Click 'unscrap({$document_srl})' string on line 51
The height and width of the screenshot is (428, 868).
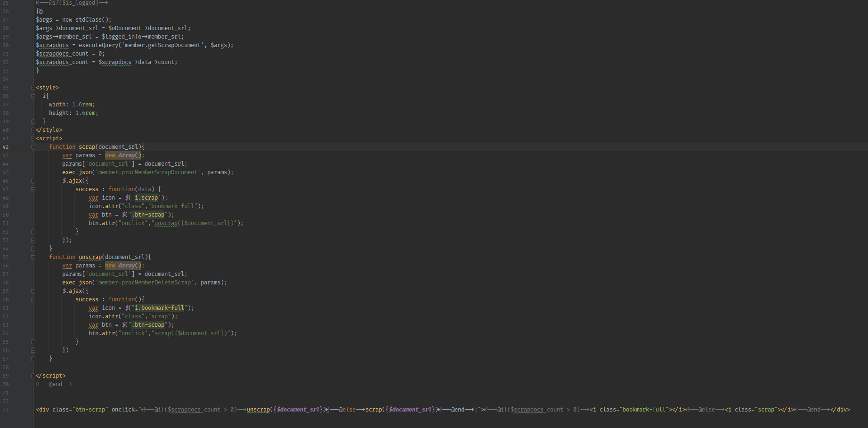click(x=194, y=223)
